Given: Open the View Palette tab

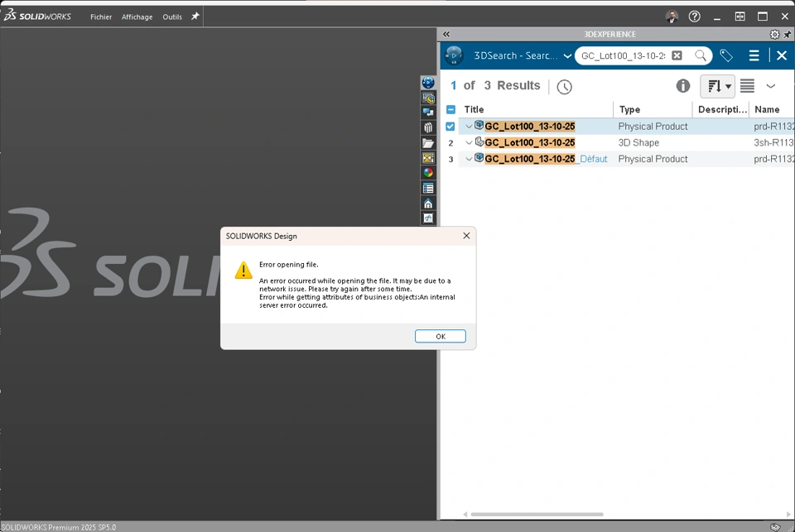Looking at the screenshot, I should click(428, 158).
